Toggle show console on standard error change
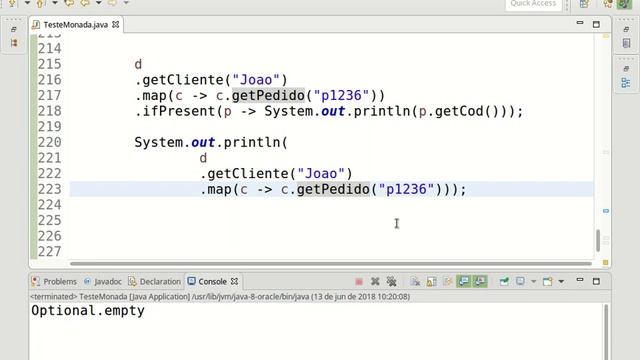 [480, 281]
